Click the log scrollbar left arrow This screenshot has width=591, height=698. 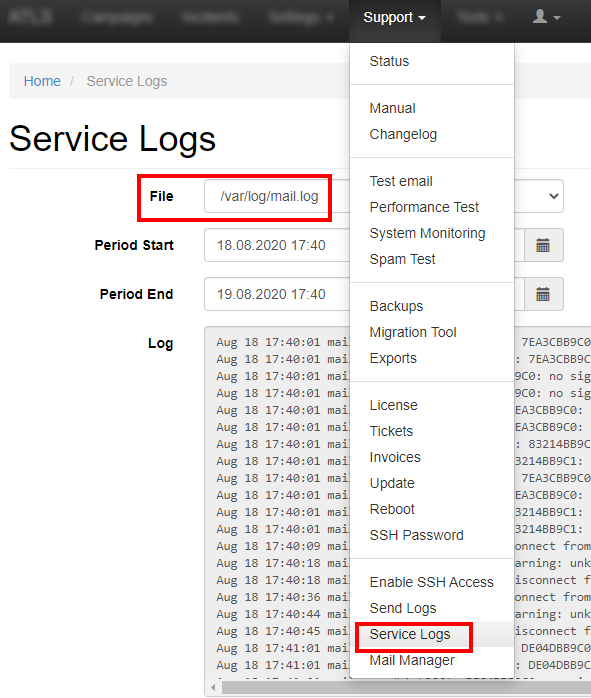[x=214, y=687]
